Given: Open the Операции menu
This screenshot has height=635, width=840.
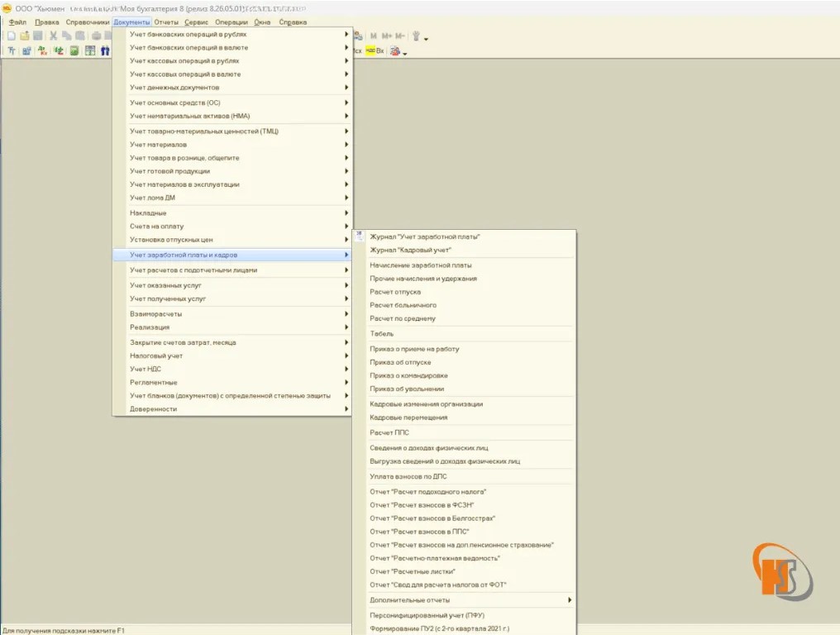Looking at the screenshot, I should 231,22.
